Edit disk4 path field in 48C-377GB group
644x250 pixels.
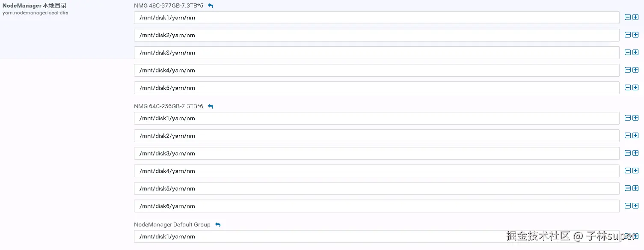coord(377,70)
